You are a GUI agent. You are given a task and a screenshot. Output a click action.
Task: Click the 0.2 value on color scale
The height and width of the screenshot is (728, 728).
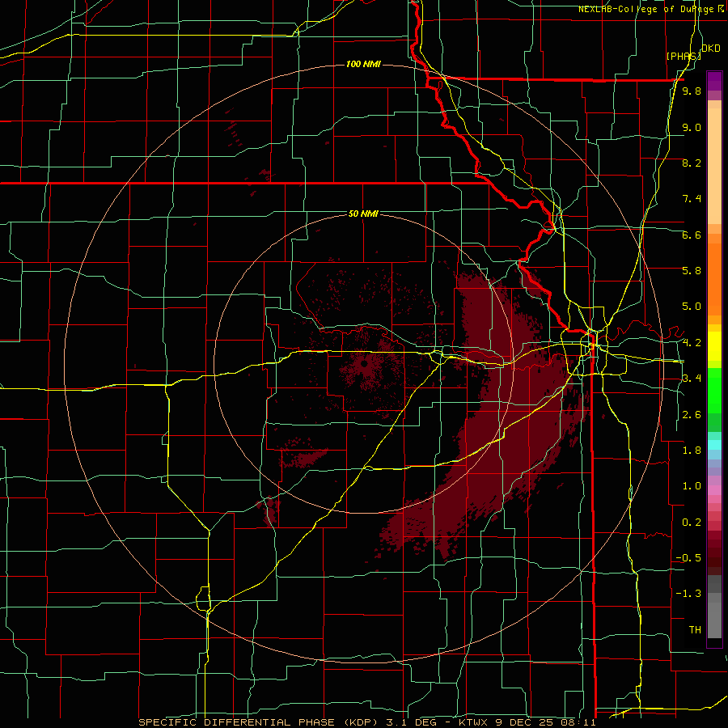tap(692, 523)
